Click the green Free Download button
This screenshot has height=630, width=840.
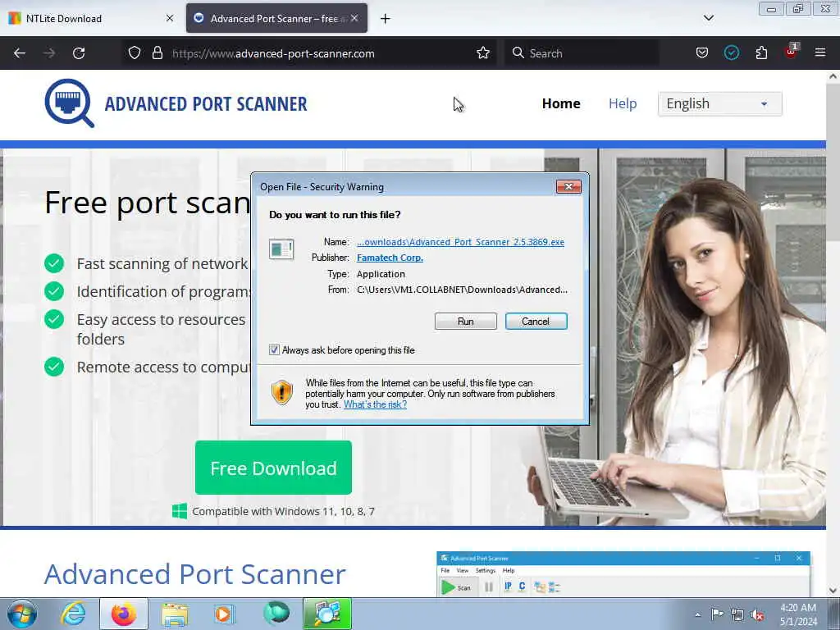pyautogui.click(x=273, y=468)
